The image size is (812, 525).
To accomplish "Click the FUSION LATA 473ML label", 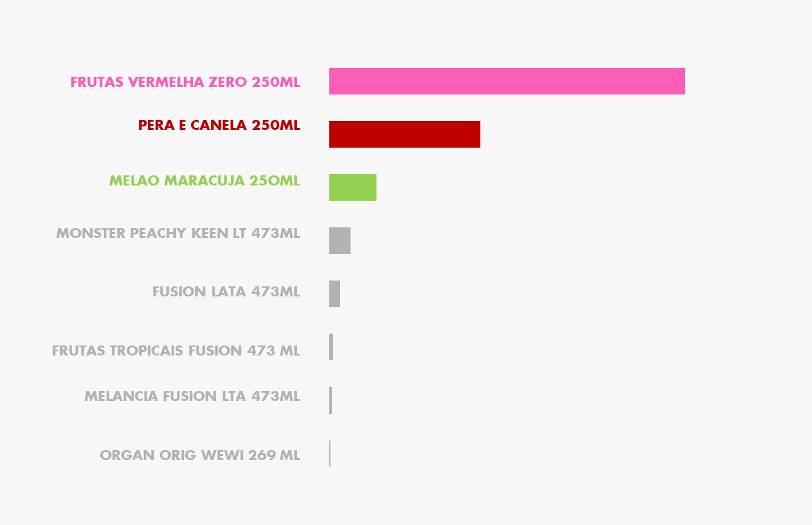I will pos(226,292).
